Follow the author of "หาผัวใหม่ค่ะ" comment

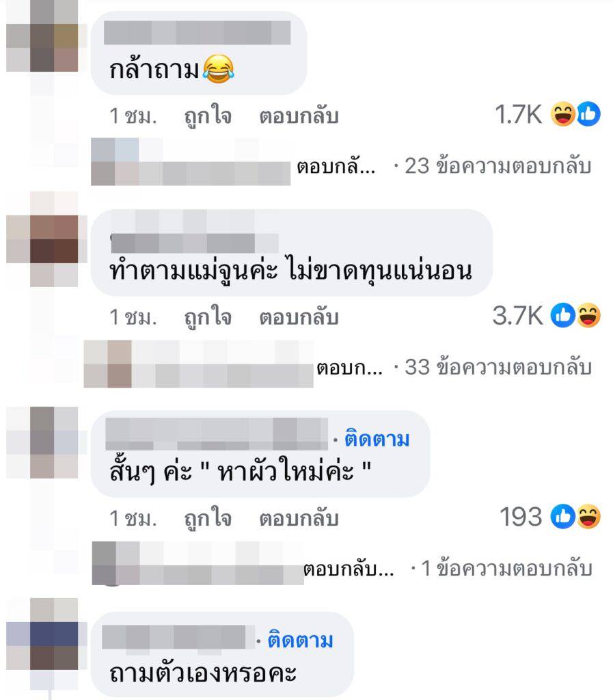click(377, 440)
